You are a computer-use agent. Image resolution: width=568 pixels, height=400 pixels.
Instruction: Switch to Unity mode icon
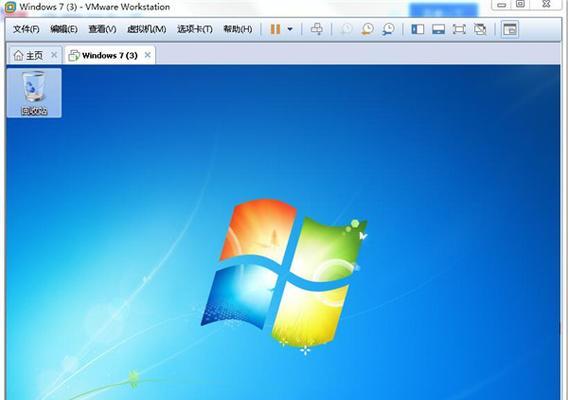point(480,29)
